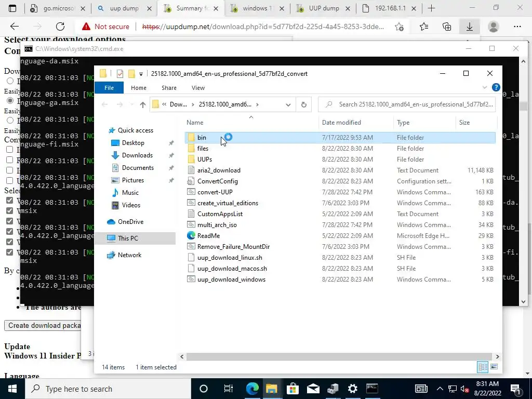Viewport: 532px width, 399px height.
Task: Open the bin folder icon
Action: (191, 137)
